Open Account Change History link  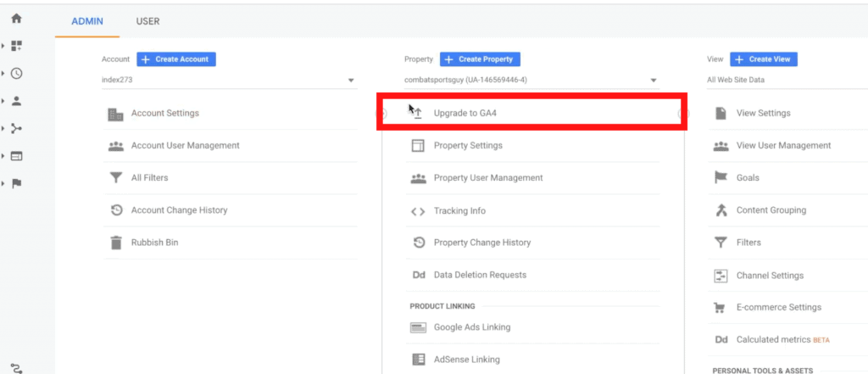tap(180, 210)
